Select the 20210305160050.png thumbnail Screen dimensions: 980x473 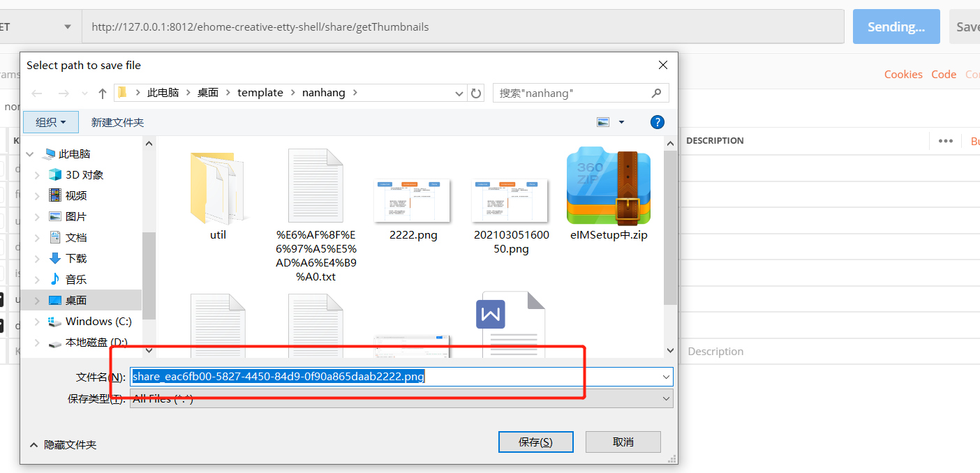coord(510,201)
